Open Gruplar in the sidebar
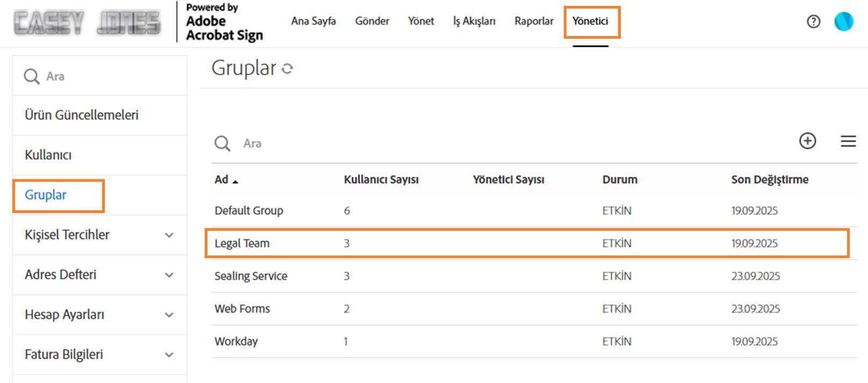The width and height of the screenshot is (868, 383). pyautogui.click(x=46, y=195)
